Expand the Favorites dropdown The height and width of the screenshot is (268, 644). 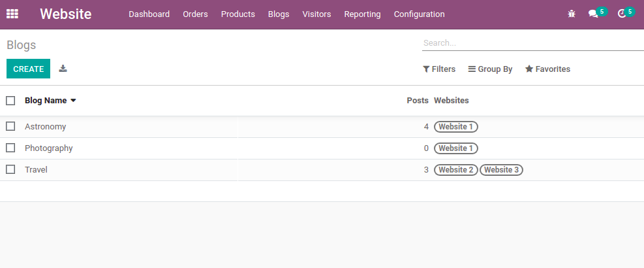(547, 69)
